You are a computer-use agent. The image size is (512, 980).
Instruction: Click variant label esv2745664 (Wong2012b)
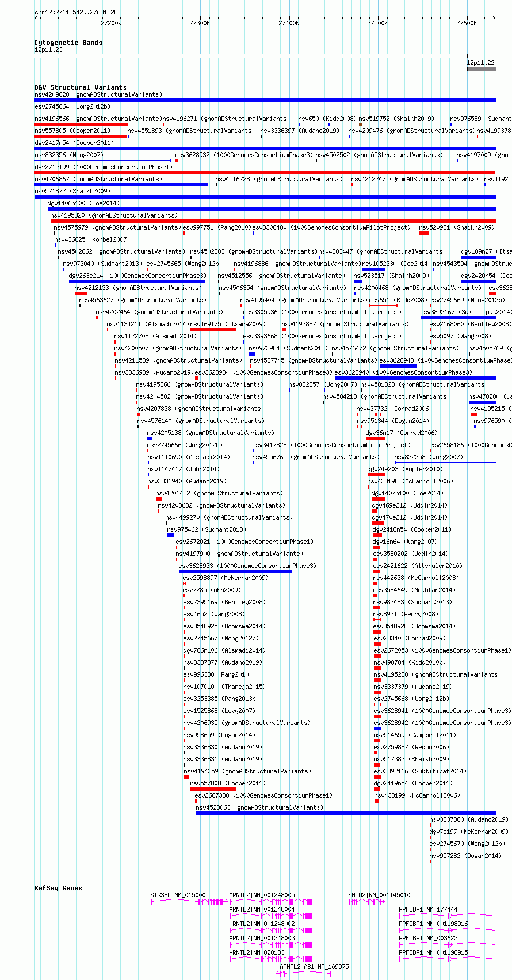[x=72, y=106]
